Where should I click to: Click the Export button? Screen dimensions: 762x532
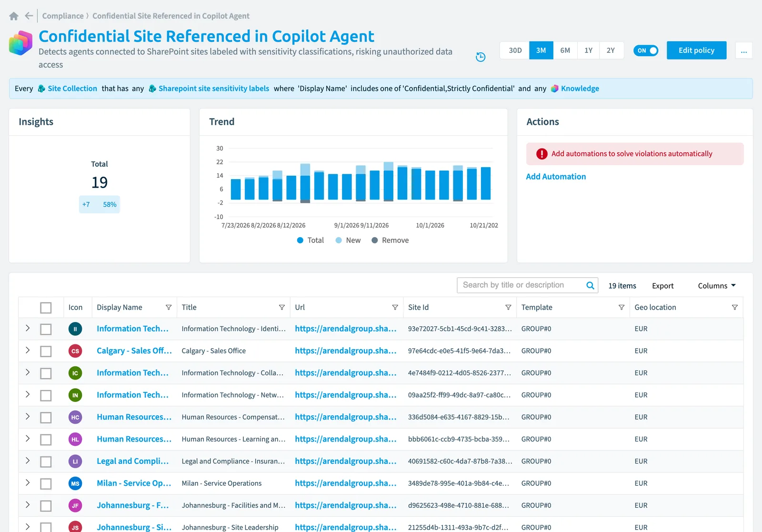pos(662,286)
